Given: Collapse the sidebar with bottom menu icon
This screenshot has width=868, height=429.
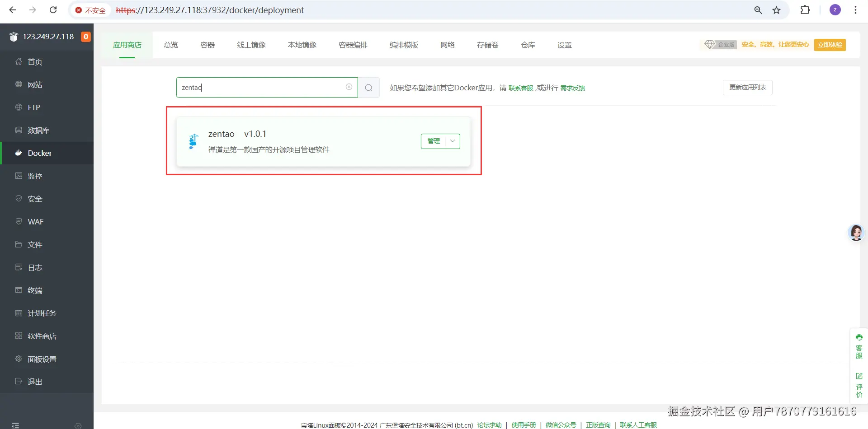Looking at the screenshot, I should tap(15, 425).
